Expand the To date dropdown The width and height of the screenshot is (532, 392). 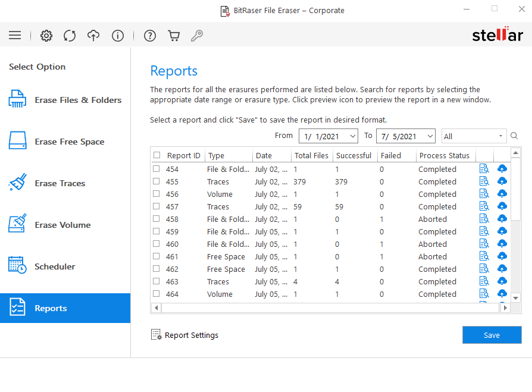430,136
